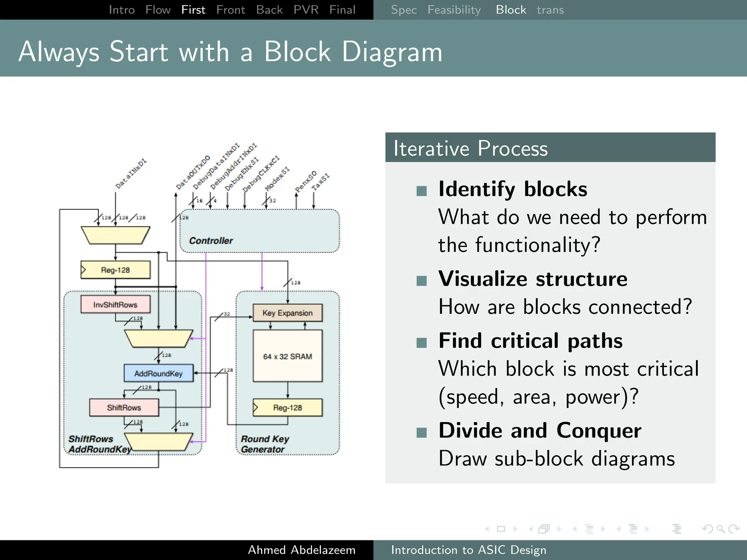Click author name Ahmed Abdelazeem in footer
Image resolution: width=747 pixels, height=560 pixels.
[302, 550]
